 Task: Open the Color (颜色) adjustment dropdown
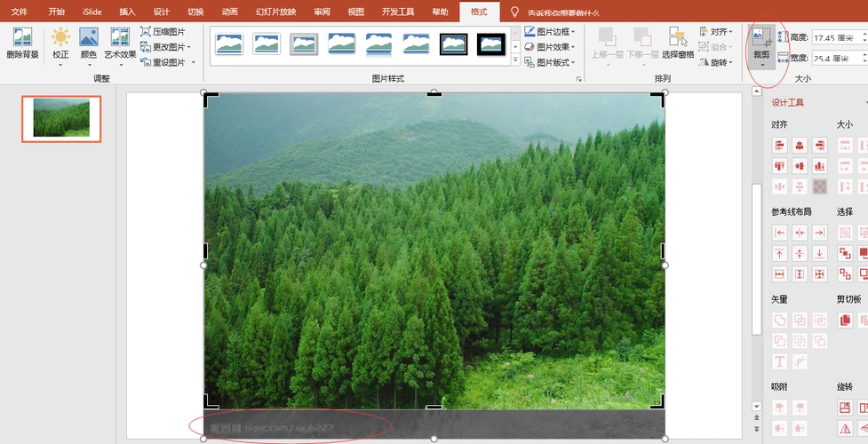pyautogui.click(x=88, y=43)
